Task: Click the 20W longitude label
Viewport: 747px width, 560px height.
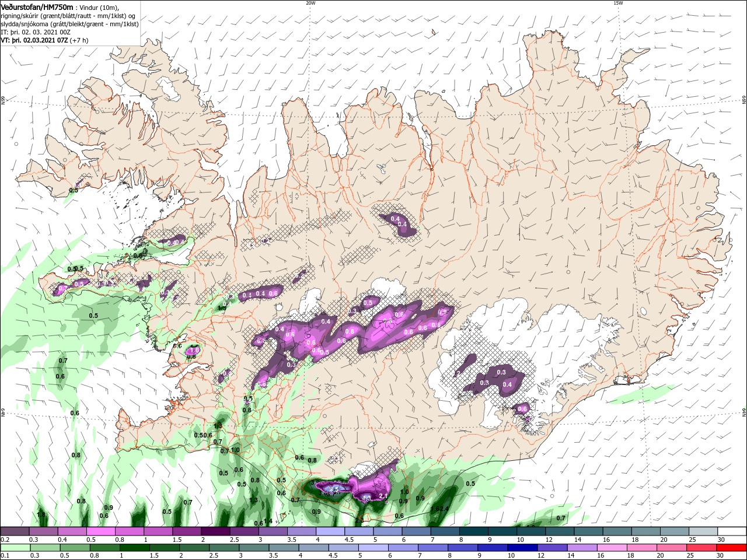Action: click(310, 3)
